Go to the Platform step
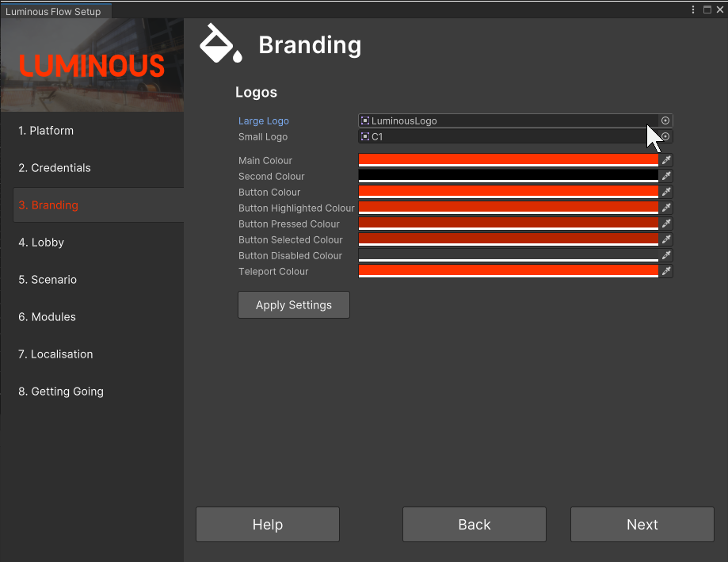This screenshot has width=728, height=562. pyautogui.click(x=46, y=131)
